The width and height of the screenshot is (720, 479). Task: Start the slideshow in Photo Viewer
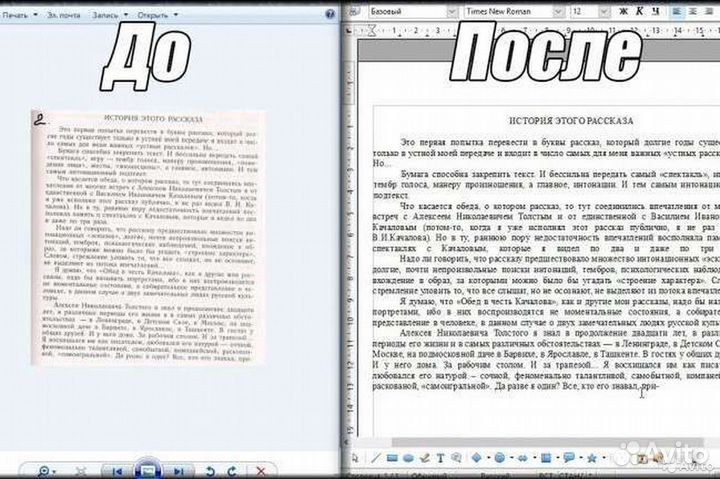pos(147,470)
